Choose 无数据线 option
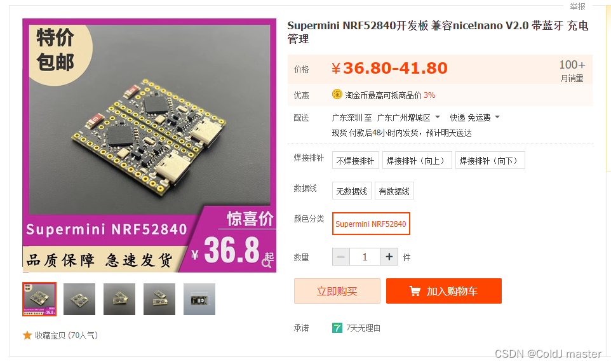This screenshot has width=611, height=364. [x=351, y=191]
